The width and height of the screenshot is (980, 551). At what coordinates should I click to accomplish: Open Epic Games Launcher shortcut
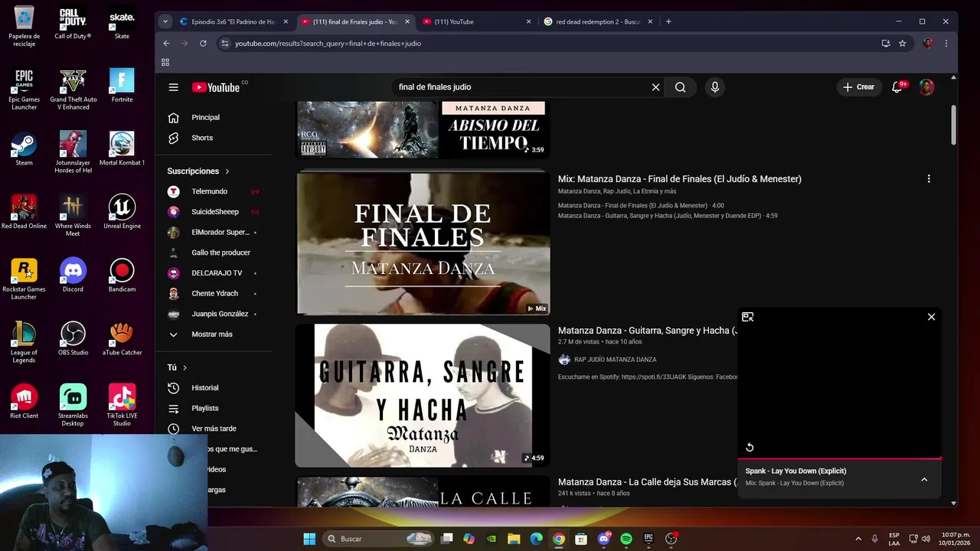(24, 90)
